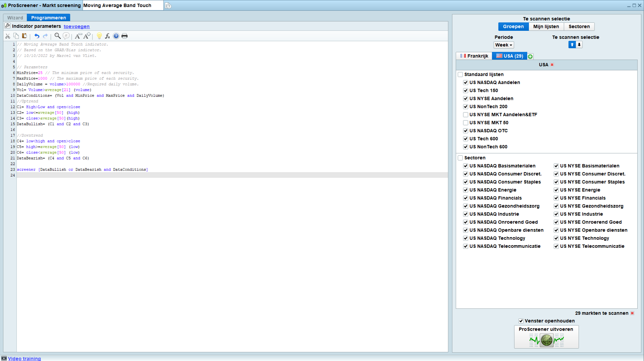Click the DataBullish definition on line 15
The height and width of the screenshot is (361, 644).
[x=53, y=124]
